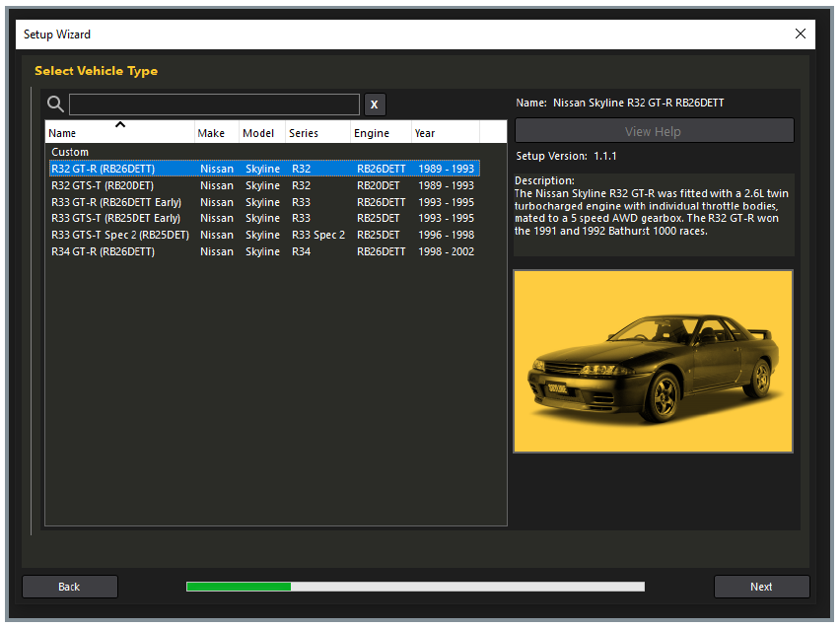Continue to the Next wizard step
Image resolution: width=840 pixels, height=628 pixels.
point(761,587)
